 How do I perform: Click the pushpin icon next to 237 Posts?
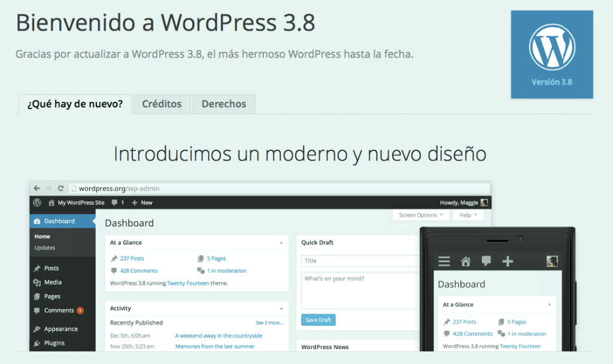(x=114, y=259)
